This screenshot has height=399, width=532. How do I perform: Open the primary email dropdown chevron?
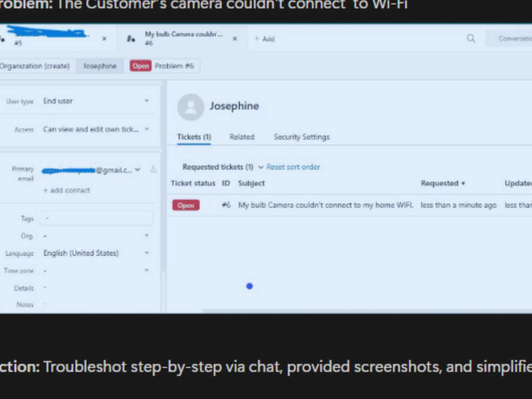coord(137,170)
